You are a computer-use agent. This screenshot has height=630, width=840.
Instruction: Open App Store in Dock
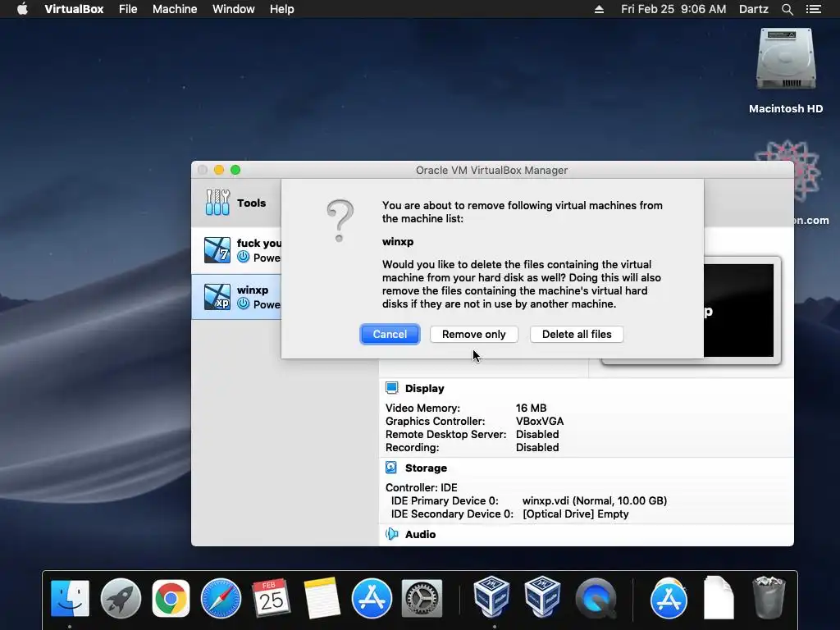(372, 598)
